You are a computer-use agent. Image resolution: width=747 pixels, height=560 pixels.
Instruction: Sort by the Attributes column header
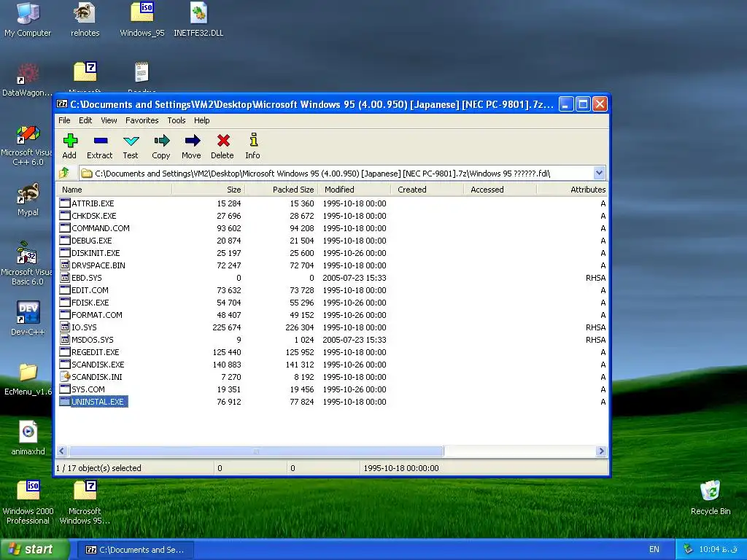pos(572,190)
